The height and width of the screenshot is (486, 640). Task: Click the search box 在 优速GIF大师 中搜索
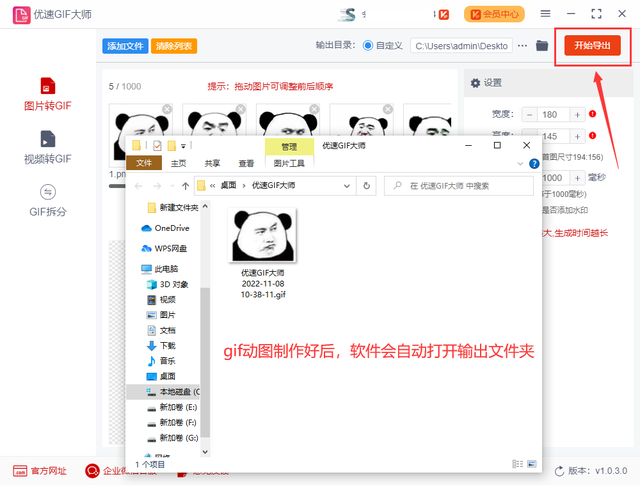459,186
